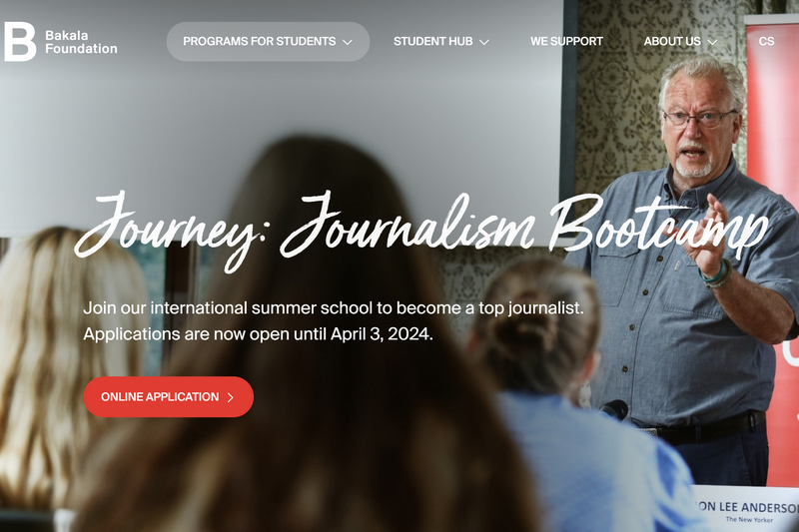Switch language to CS
Screen dimensions: 799x532
(x=766, y=42)
